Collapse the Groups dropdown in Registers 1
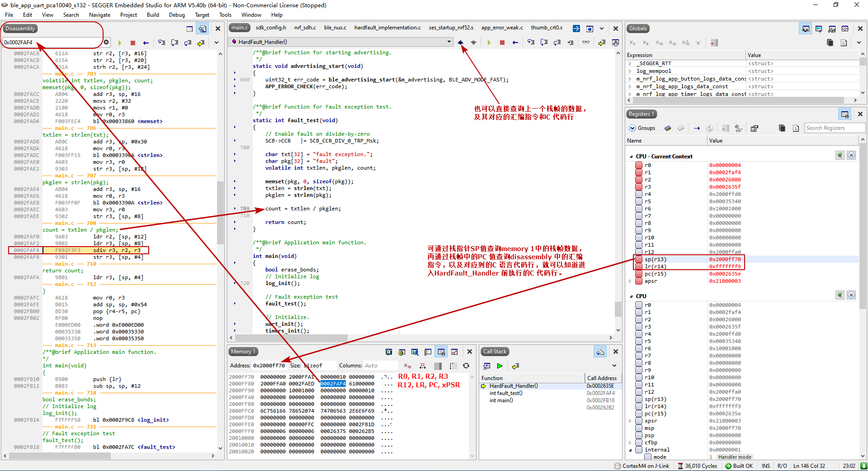This screenshot has width=868, height=471. 632,128
